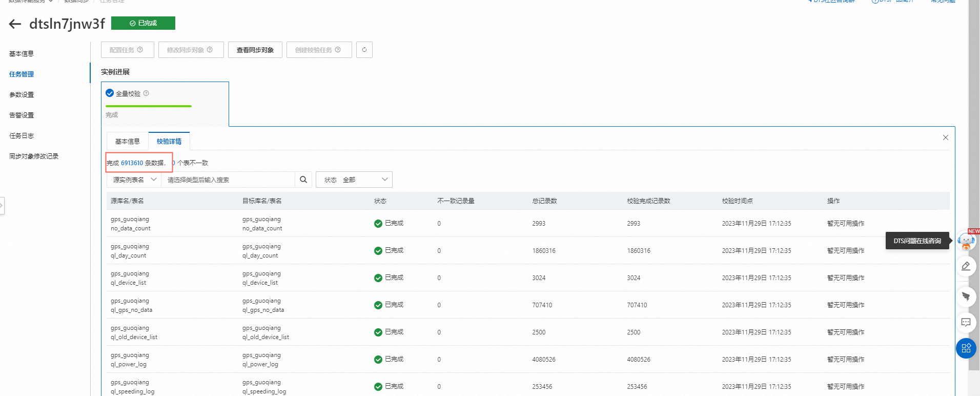Click green check icon in ql_device_list row
The height and width of the screenshot is (396, 980).
point(378,278)
